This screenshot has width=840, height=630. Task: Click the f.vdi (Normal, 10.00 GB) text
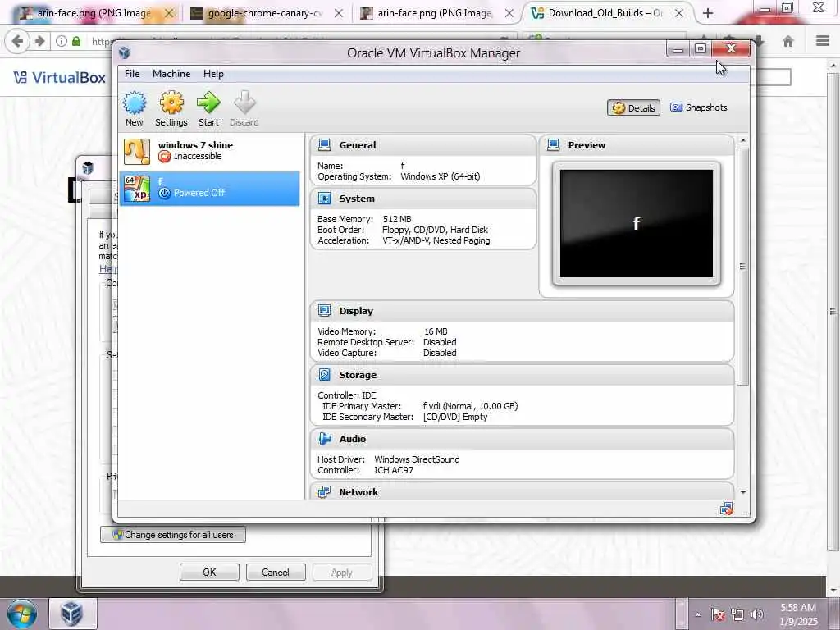click(470, 406)
